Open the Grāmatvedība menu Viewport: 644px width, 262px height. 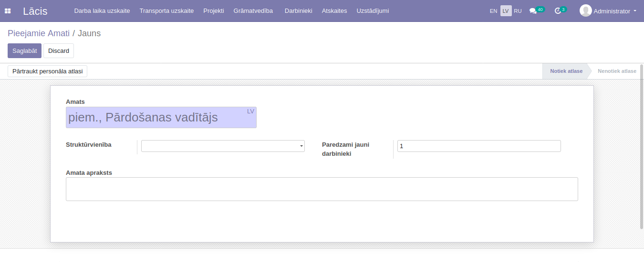click(x=253, y=11)
